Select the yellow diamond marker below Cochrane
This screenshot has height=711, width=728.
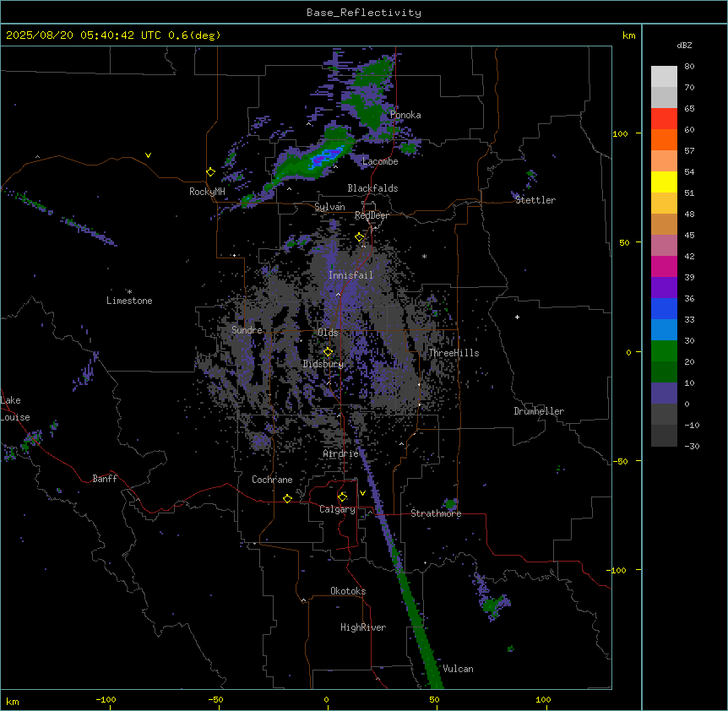(287, 498)
